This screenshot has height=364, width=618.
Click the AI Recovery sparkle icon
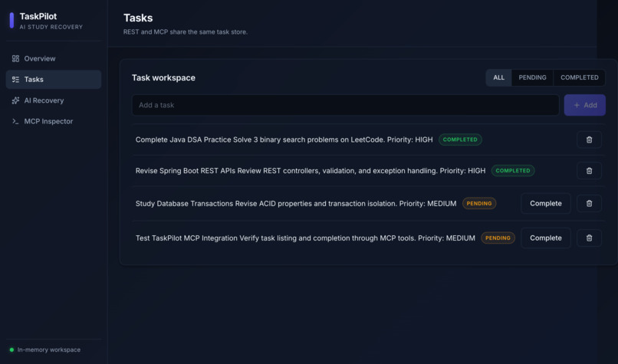point(15,100)
